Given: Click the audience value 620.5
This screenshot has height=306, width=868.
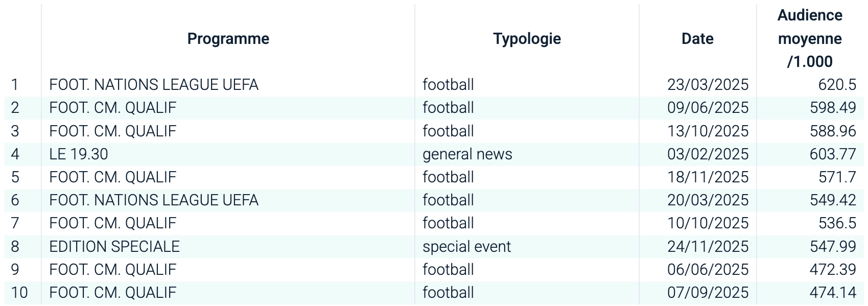Looking at the screenshot, I should pyautogui.click(x=837, y=85).
